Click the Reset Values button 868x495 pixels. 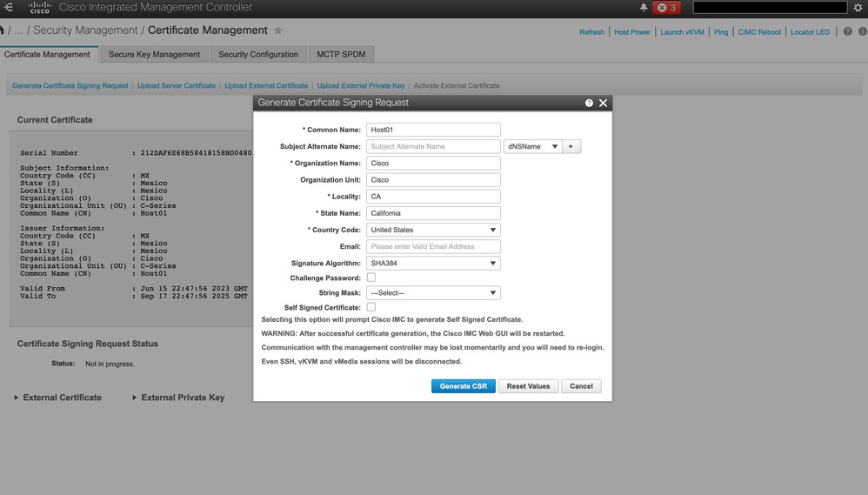(x=528, y=386)
